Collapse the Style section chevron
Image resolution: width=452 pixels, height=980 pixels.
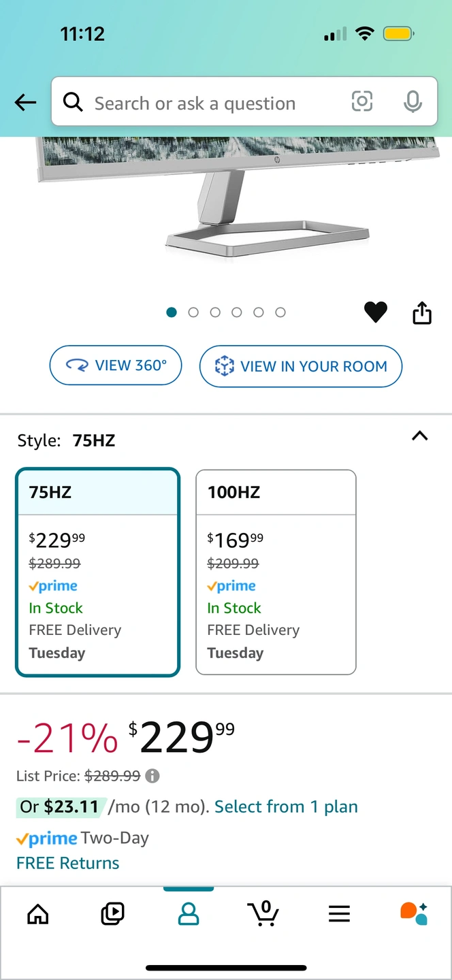[420, 436]
